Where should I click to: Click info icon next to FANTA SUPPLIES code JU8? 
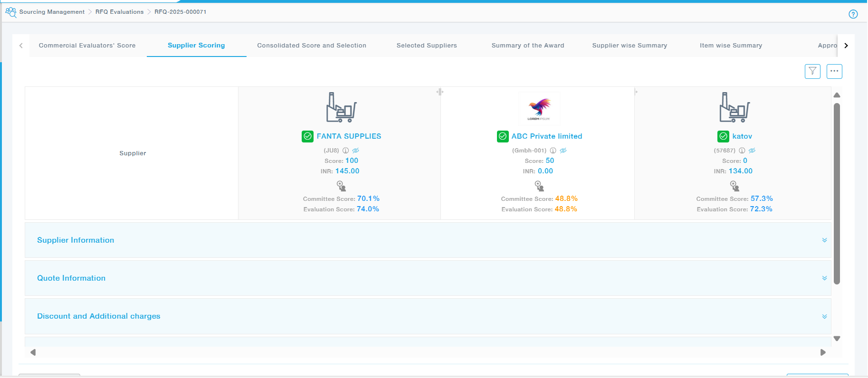coord(346,151)
